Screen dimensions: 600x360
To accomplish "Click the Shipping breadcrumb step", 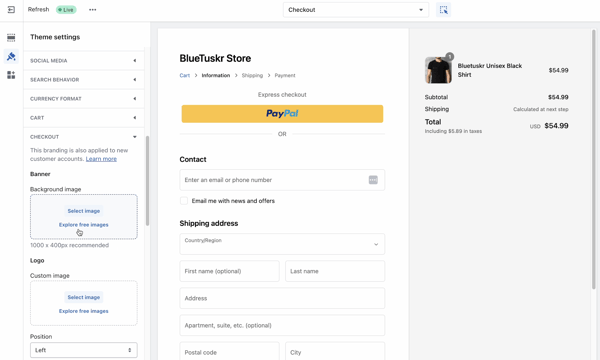I will click(252, 75).
